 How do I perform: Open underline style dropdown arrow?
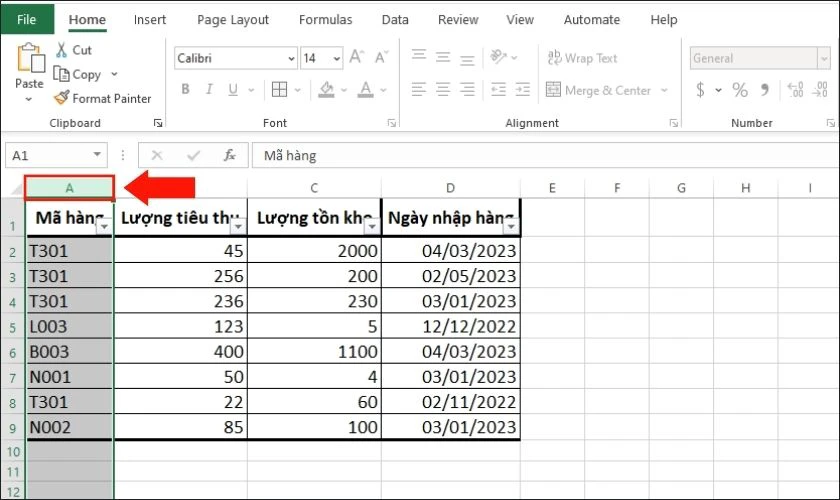pos(251,90)
